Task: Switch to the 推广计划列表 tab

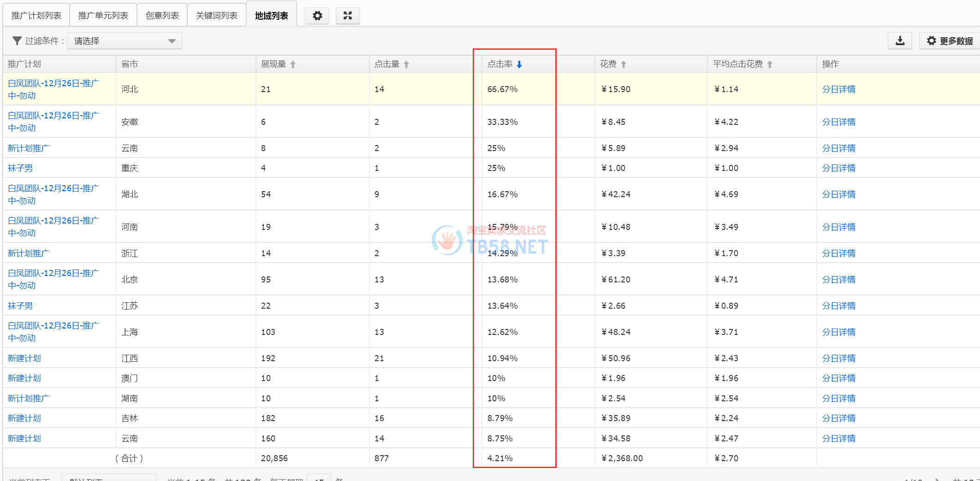Action: point(36,16)
